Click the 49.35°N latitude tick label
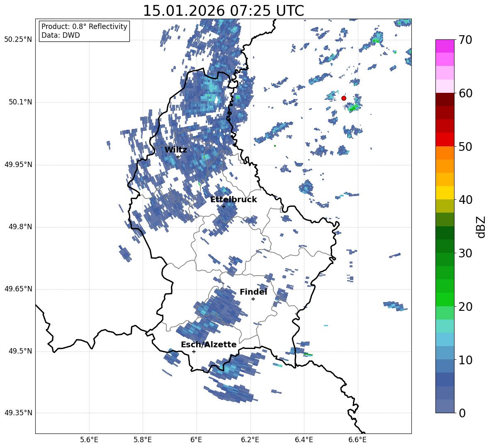 18,413
